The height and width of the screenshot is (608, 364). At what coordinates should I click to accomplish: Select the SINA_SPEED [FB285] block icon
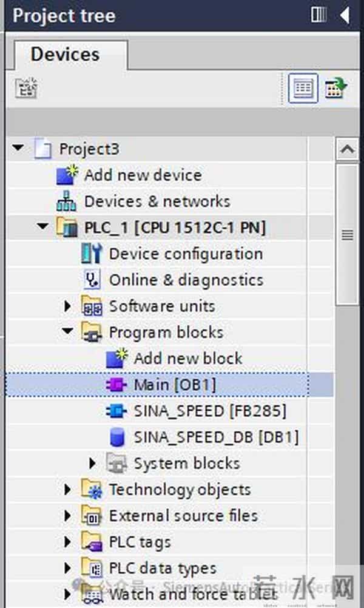pos(116,411)
